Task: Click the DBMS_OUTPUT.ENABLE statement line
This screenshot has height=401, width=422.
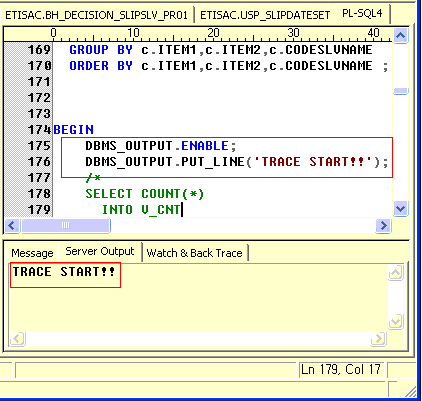Action: (161, 146)
